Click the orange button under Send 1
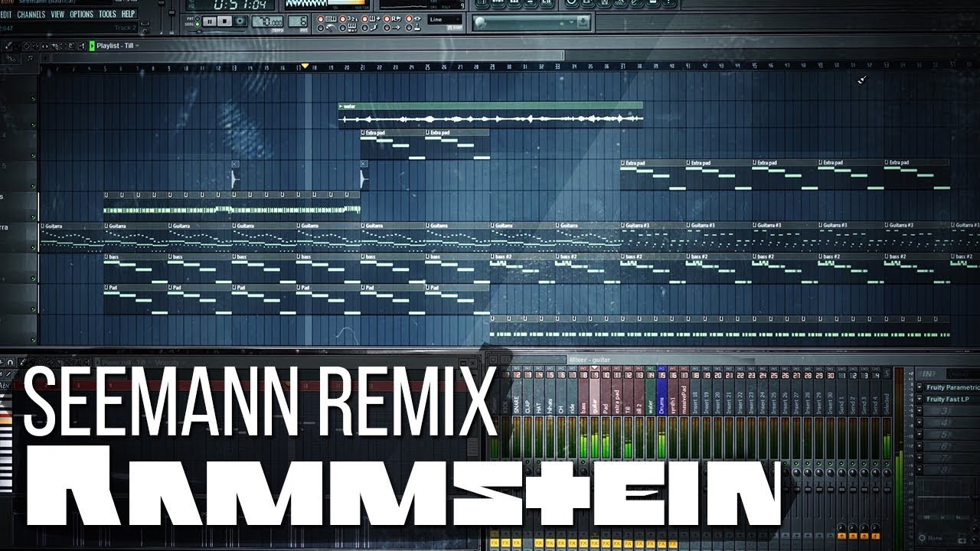The height and width of the screenshot is (551, 980). click(x=841, y=536)
